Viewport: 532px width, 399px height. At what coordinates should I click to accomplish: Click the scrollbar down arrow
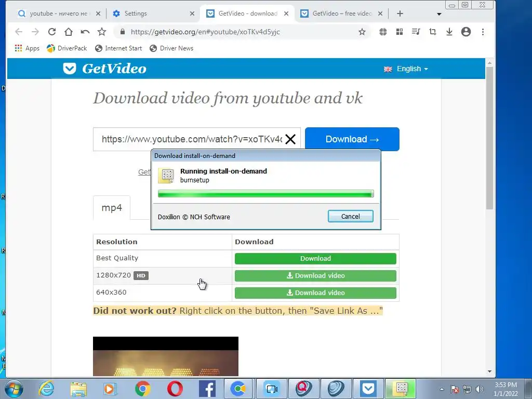click(489, 371)
